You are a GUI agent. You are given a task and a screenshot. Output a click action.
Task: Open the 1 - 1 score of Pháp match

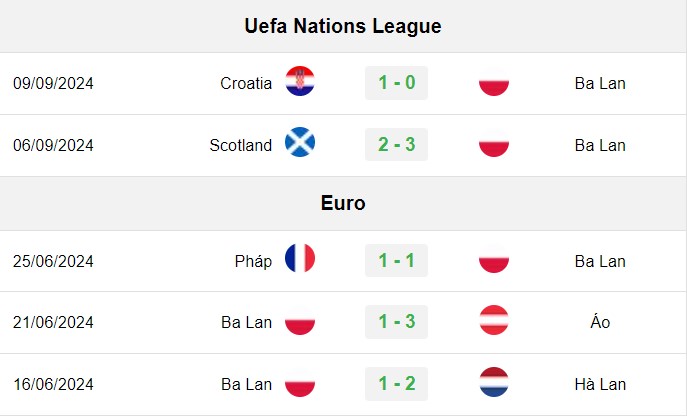tap(397, 260)
